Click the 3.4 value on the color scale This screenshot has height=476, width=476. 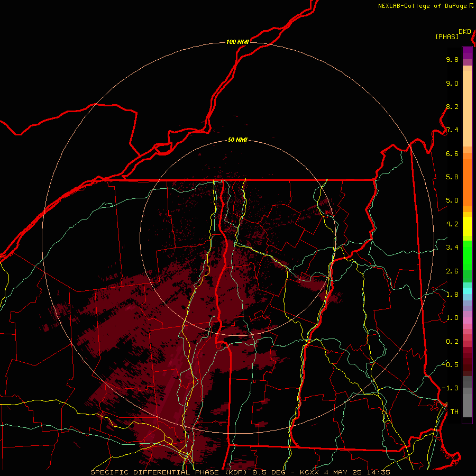tap(452, 248)
